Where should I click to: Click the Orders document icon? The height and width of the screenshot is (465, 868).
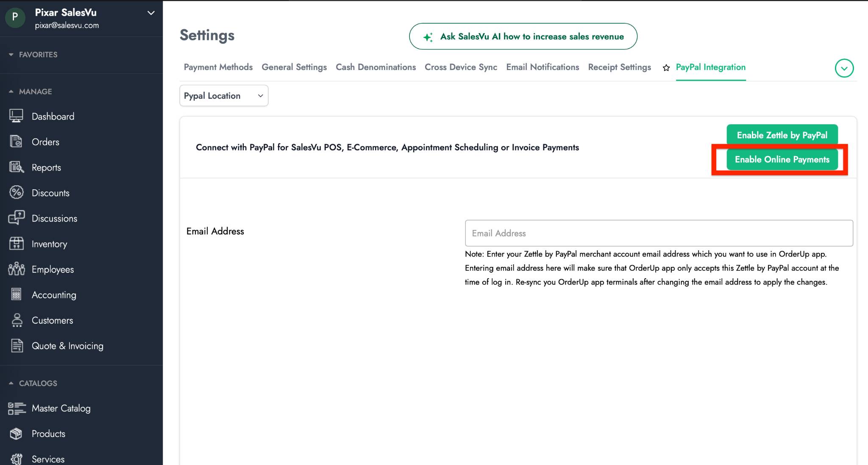[17, 142]
